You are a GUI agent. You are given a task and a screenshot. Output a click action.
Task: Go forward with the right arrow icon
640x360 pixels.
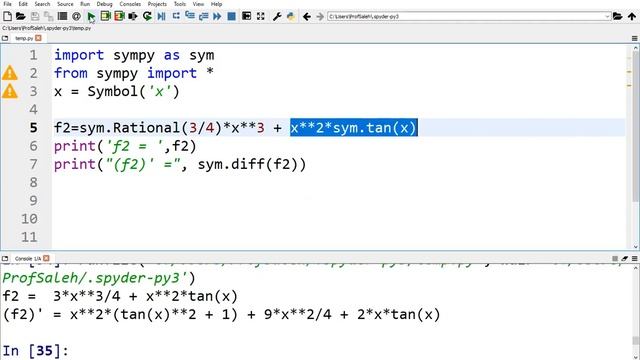pyautogui.click(x=320, y=16)
